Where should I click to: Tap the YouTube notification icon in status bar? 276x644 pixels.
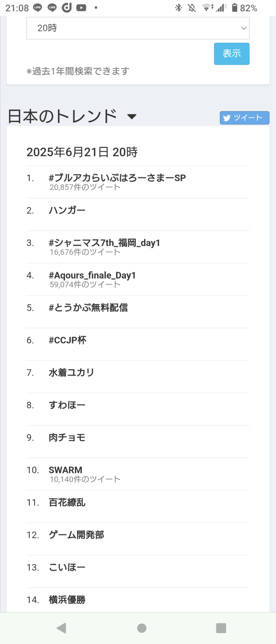click(x=81, y=8)
